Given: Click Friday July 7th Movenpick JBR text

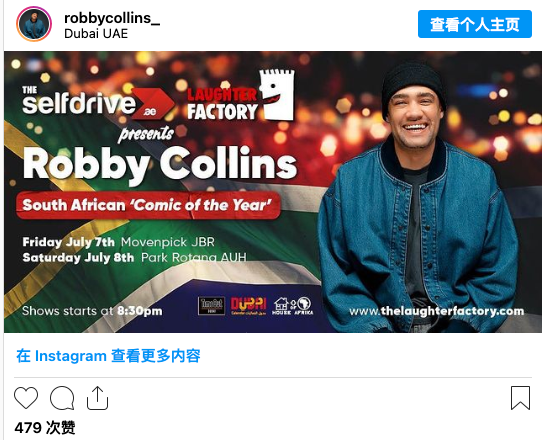Looking at the screenshot, I should pyautogui.click(x=119, y=242).
